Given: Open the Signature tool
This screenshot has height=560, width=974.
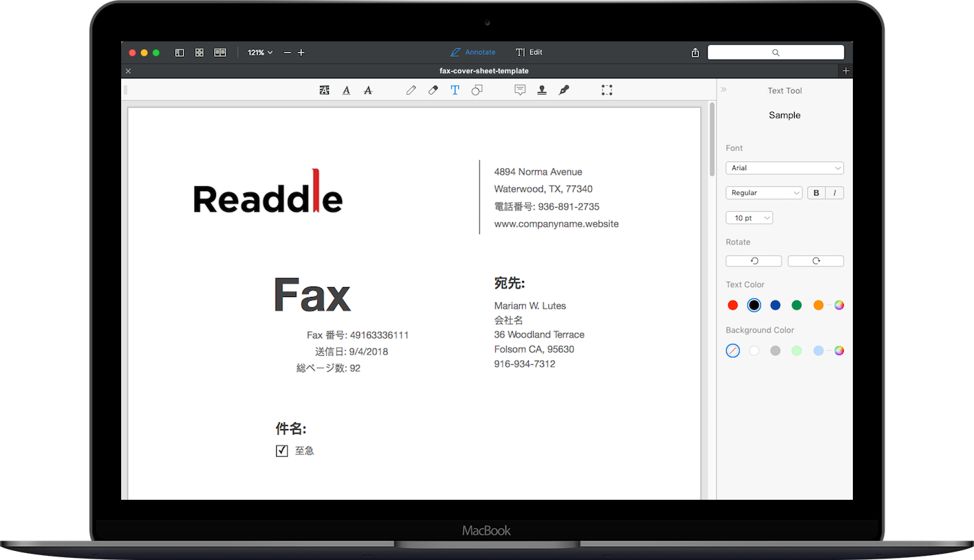Looking at the screenshot, I should 564,90.
